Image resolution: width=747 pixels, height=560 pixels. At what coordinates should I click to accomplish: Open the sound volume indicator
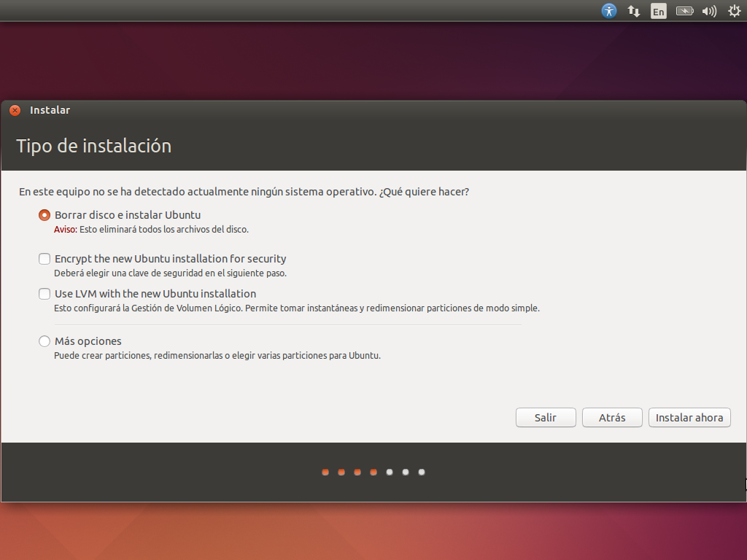tap(709, 11)
